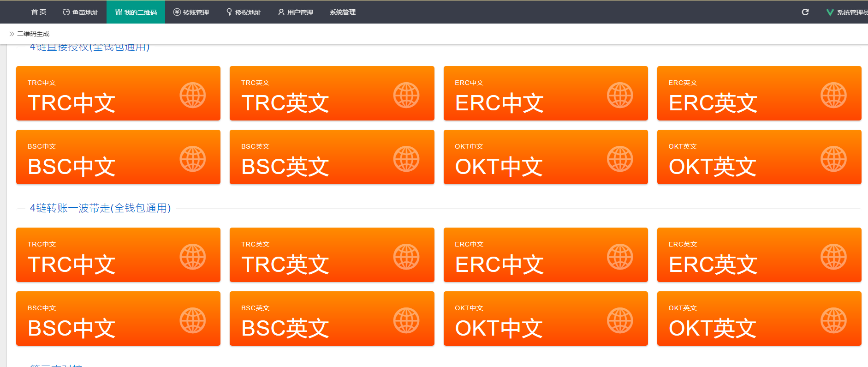
Task: Go to 首页 in the navigation bar
Action: point(39,12)
